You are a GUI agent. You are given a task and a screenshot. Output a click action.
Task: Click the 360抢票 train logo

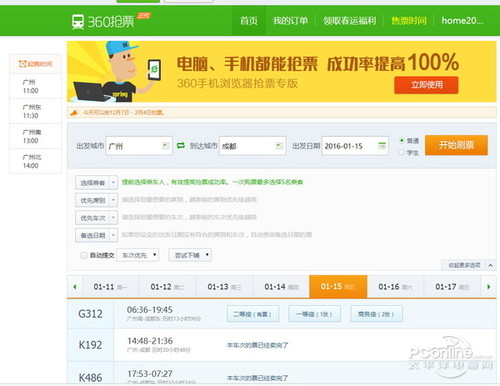pyautogui.click(x=102, y=22)
